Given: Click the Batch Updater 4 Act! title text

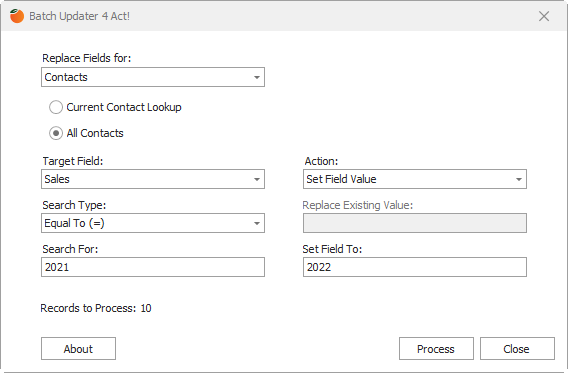Looking at the screenshot, I should (x=79, y=16).
